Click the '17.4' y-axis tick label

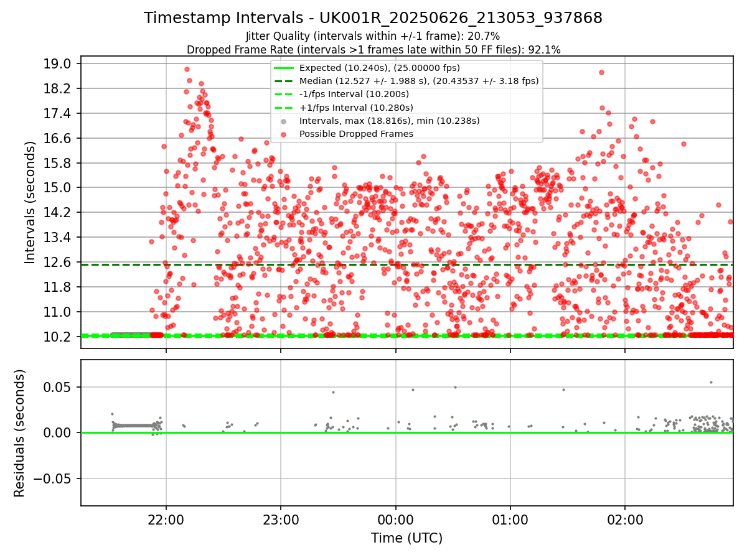pos(59,113)
